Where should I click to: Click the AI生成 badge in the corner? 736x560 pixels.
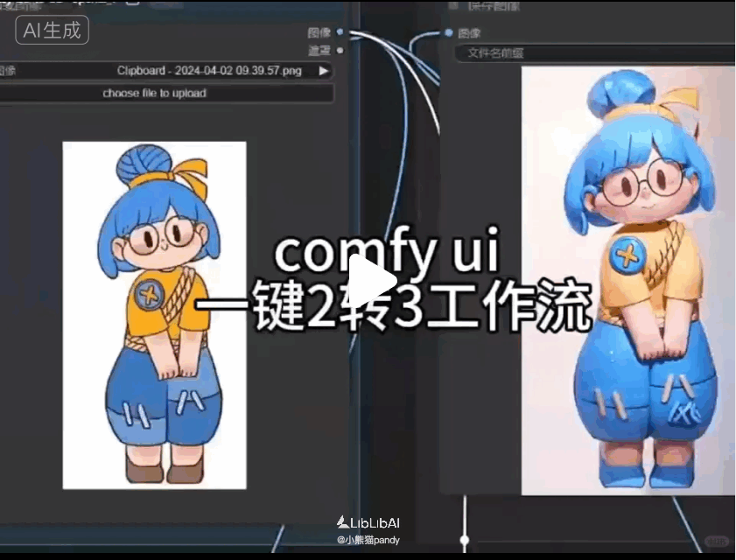(51, 30)
